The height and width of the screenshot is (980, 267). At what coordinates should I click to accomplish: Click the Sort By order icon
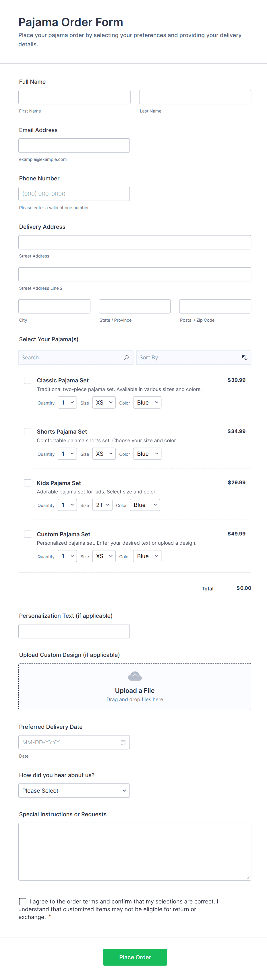pyautogui.click(x=244, y=358)
